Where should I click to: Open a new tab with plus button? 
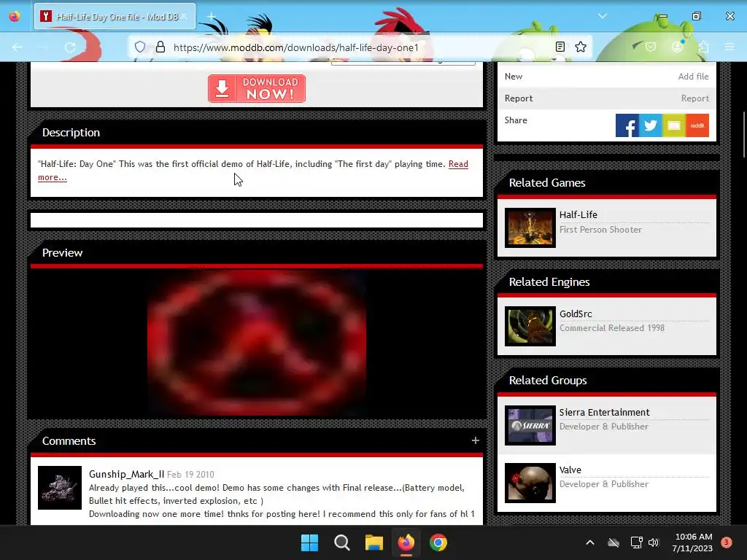click(x=212, y=17)
